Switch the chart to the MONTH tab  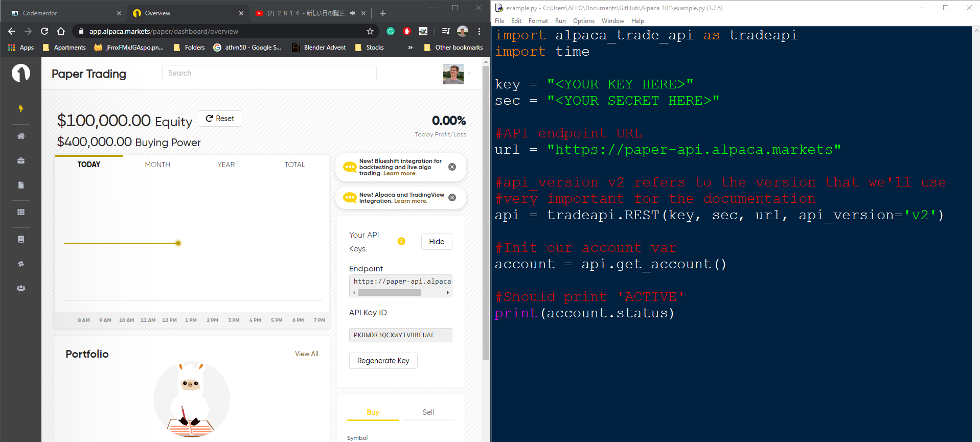point(157,165)
